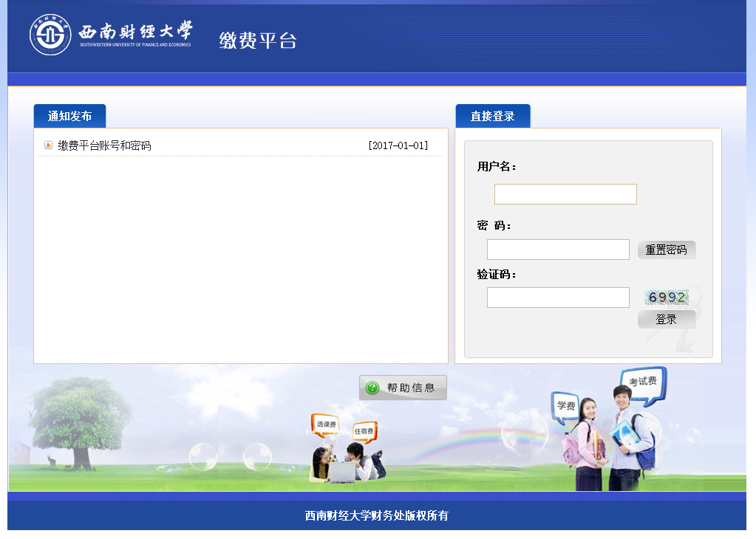Click the 缴费平台 header title
This screenshot has height=539, width=756.
click(x=257, y=40)
